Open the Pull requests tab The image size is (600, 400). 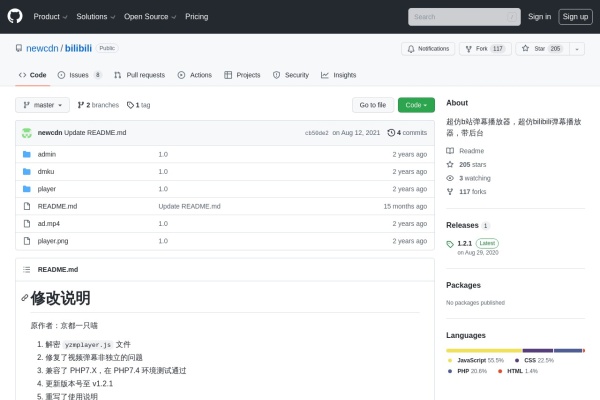pyautogui.click(x=139, y=75)
